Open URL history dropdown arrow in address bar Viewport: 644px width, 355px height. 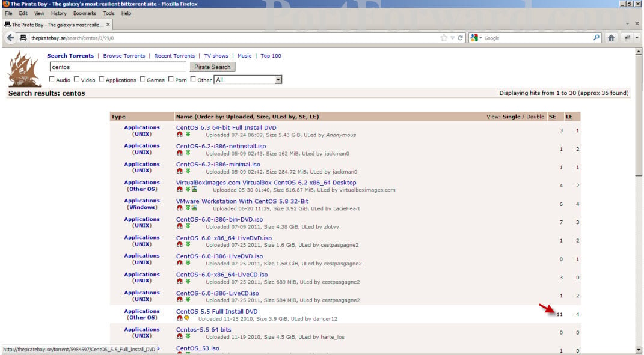tap(453, 38)
